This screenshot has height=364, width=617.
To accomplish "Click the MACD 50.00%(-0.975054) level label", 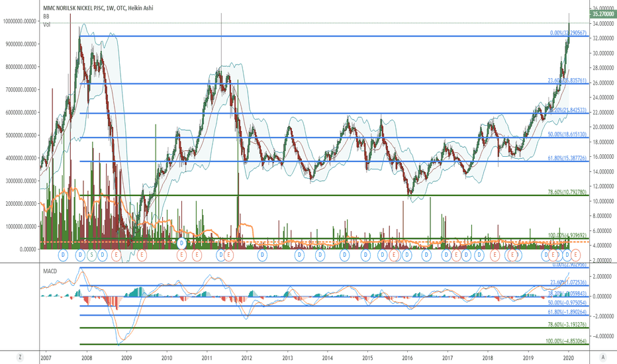I will pos(567,302).
